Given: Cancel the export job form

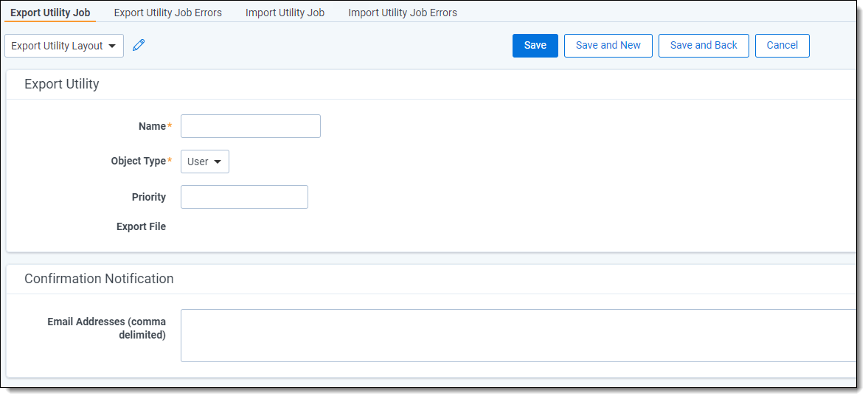Looking at the screenshot, I should point(782,46).
